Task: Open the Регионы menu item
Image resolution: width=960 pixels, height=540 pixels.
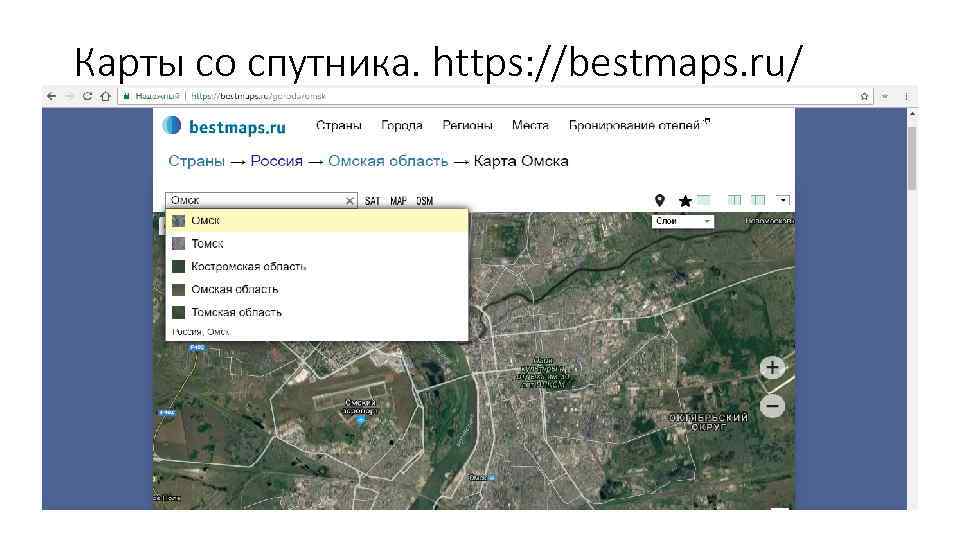Action: click(467, 126)
